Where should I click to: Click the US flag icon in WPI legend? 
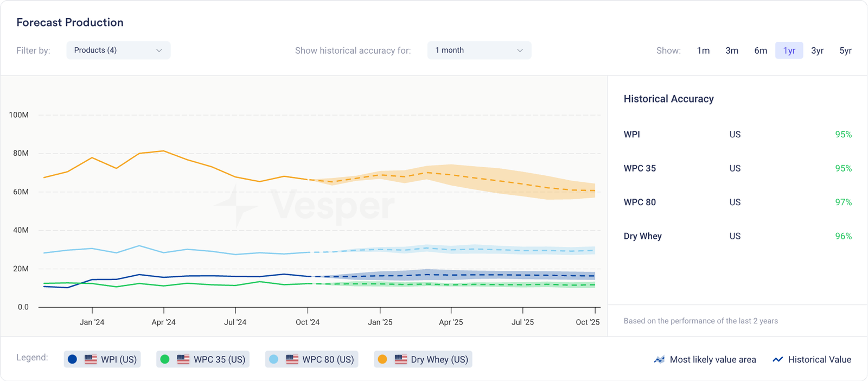coord(91,359)
